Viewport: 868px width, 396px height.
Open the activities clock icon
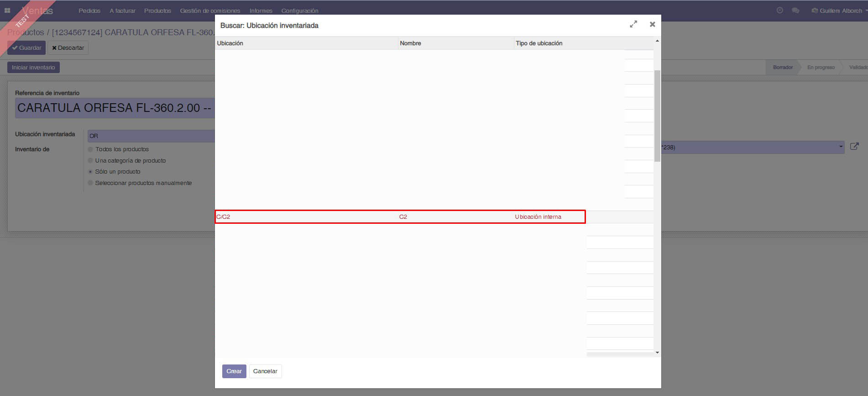[779, 11]
